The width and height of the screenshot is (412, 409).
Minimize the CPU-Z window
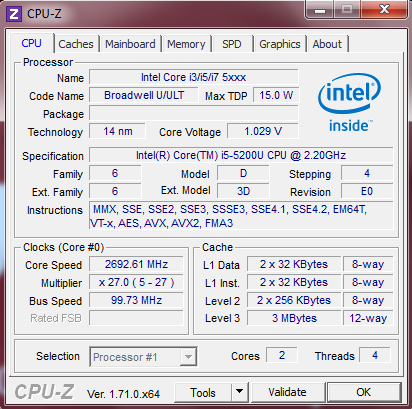pyautogui.click(x=320, y=10)
